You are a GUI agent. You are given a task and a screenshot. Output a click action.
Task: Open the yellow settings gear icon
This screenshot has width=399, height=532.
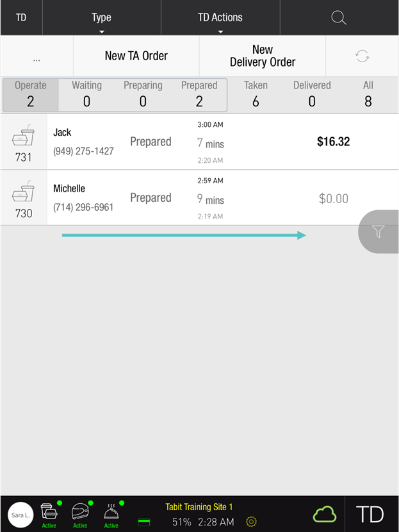click(x=251, y=522)
